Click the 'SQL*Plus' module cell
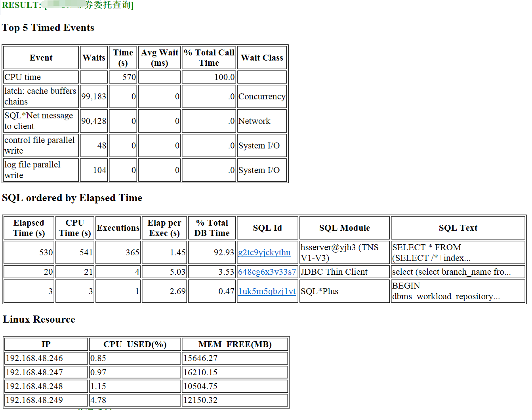The height and width of the screenshot is (420, 532). tap(345, 291)
